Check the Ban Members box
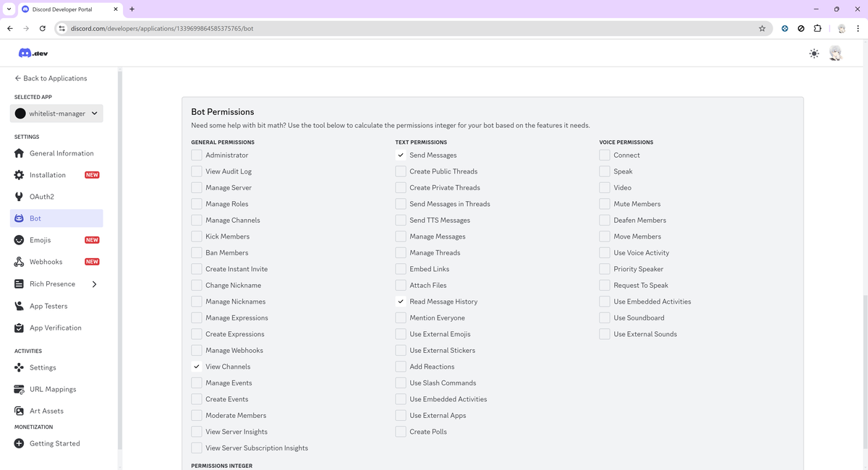 click(x=197, y=253)
